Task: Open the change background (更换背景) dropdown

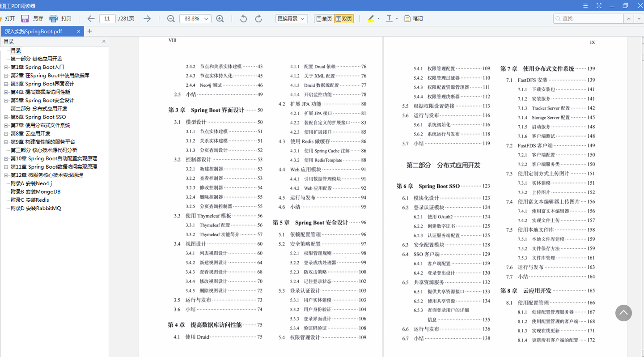Action: 291,19
